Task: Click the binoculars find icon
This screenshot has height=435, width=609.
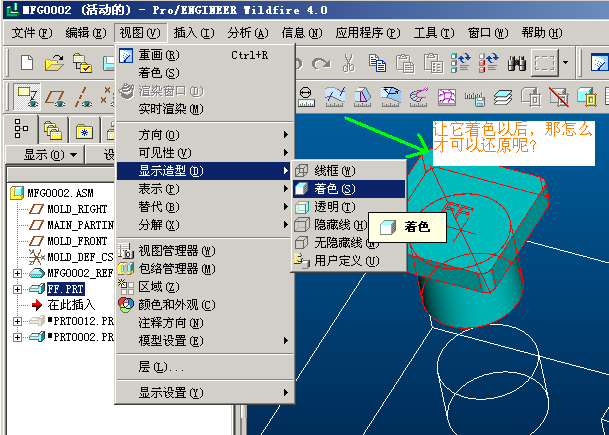Action: coord(517,63)
